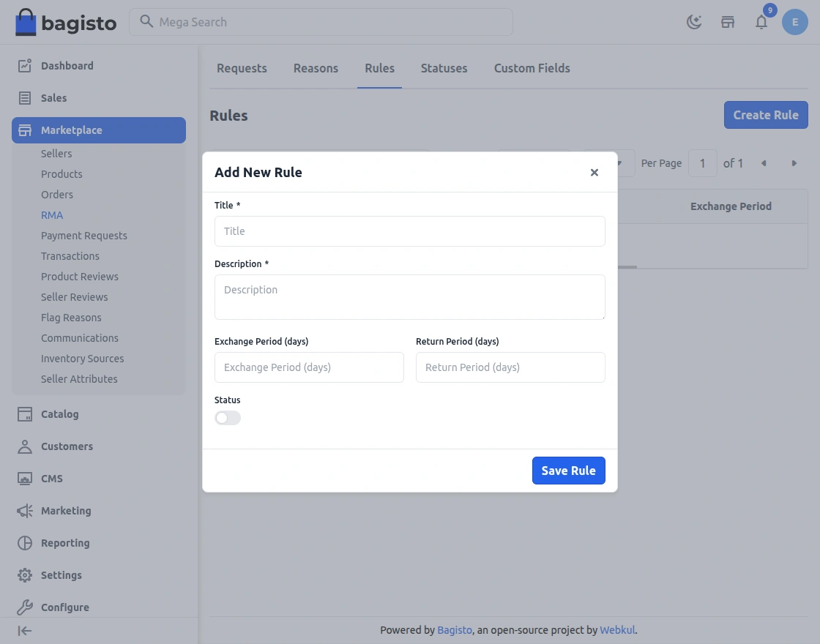Open Configure via the wrench icon

pyautogui.click(x=25, y=607)
